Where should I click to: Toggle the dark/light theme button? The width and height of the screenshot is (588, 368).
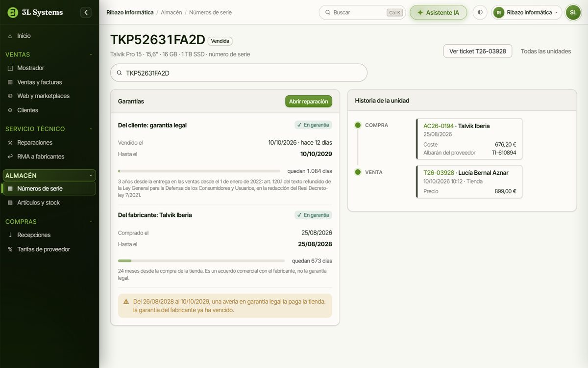coord(480,12)
